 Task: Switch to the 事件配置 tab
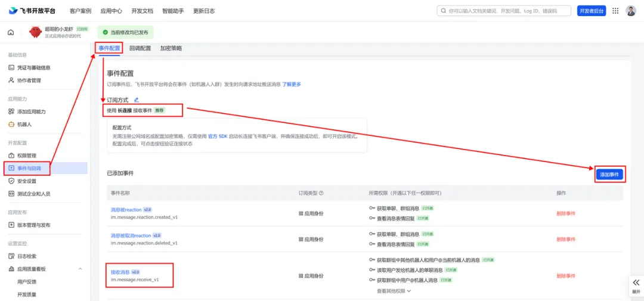click(x=109, y=48)
